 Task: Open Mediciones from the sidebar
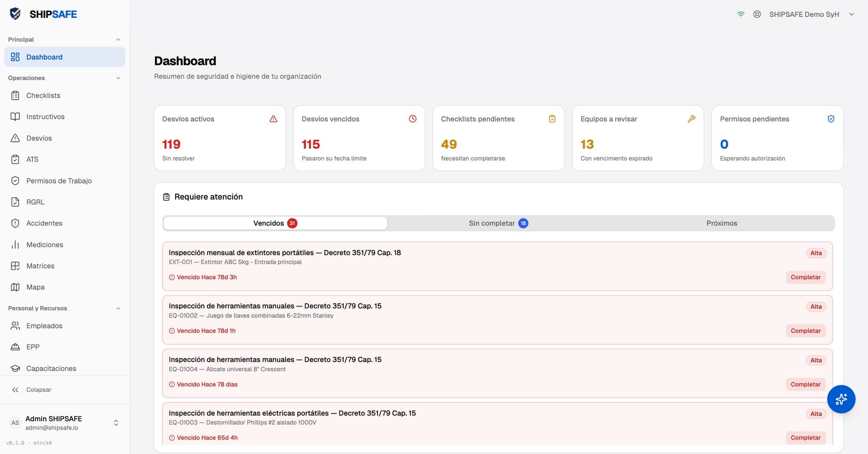click(x=65, y=245)
